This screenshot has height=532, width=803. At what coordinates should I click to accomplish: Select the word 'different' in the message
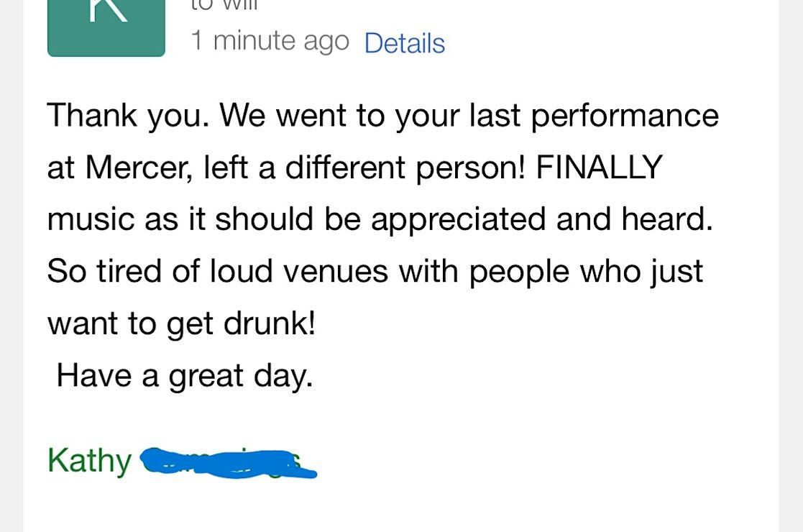tap(345, 168)
